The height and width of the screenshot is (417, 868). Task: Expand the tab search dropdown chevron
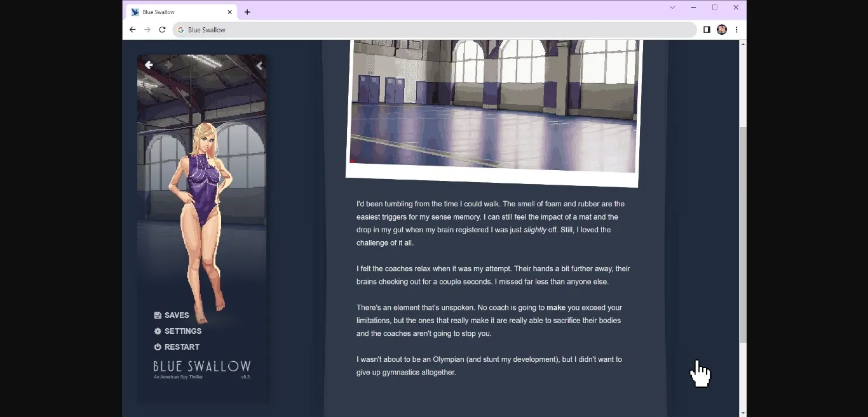point(672,8)
